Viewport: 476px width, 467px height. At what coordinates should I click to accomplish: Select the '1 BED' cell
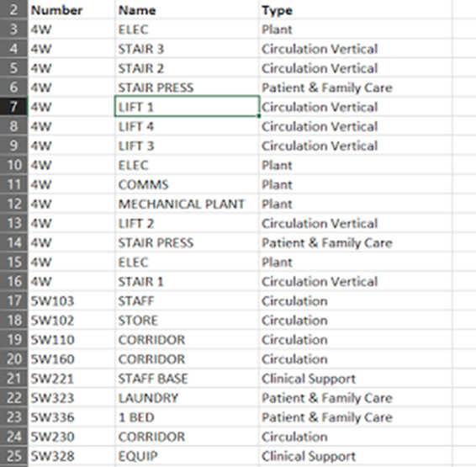187,417
